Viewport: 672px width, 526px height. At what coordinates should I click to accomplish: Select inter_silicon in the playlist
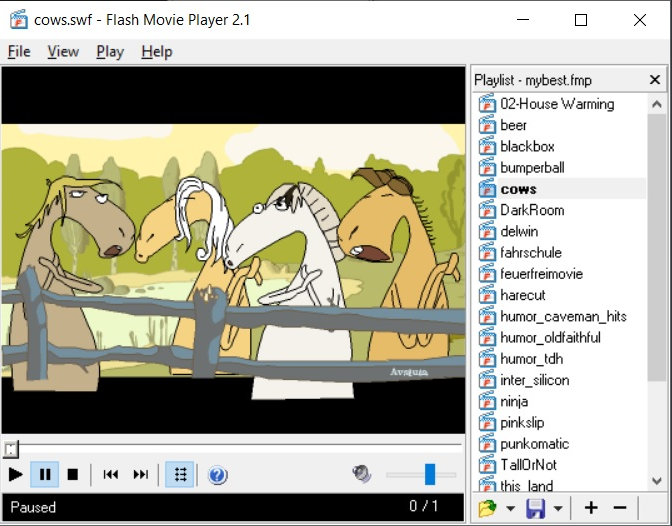click(534, 380)
